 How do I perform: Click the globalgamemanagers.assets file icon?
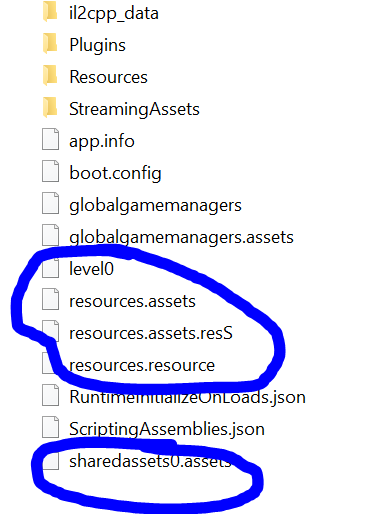pyautogui.click(x=50, y=236)
